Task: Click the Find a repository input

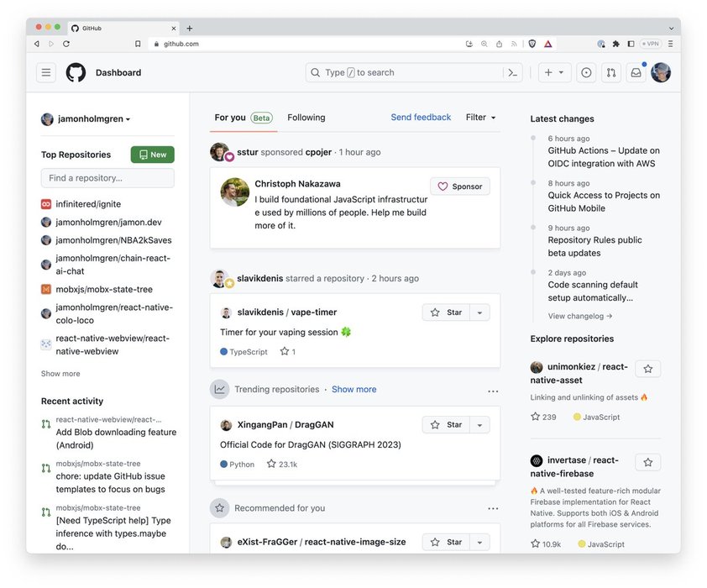Action: tap(107, 178)
